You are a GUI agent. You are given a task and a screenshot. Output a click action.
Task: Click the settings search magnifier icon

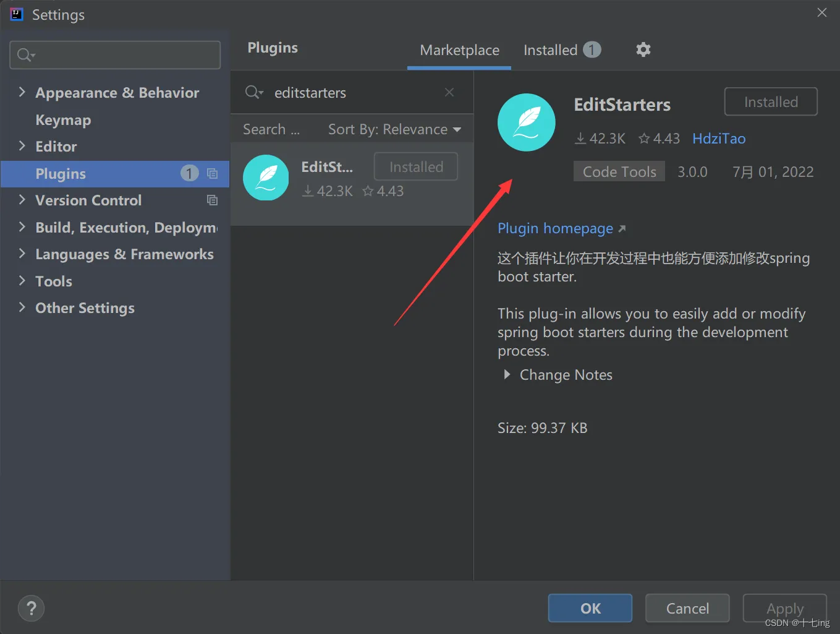click(x=26, y=55)
